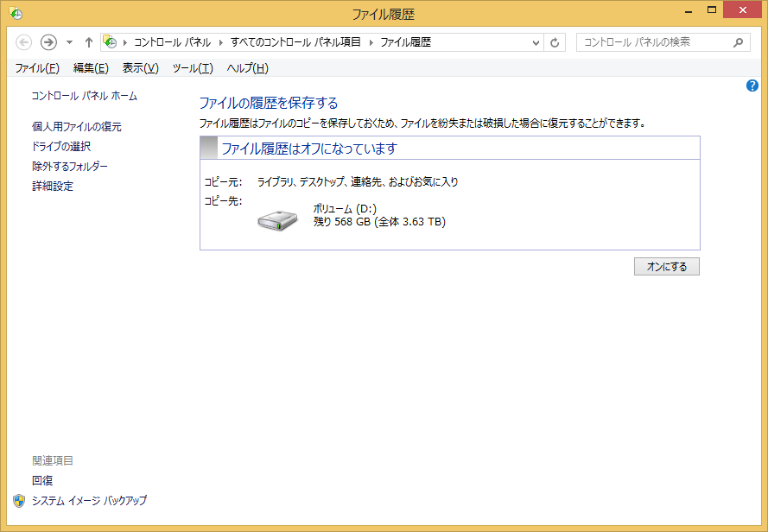Refresh the File History page
This screenshot has width=768, height=532.
click(x=555, y=42)
